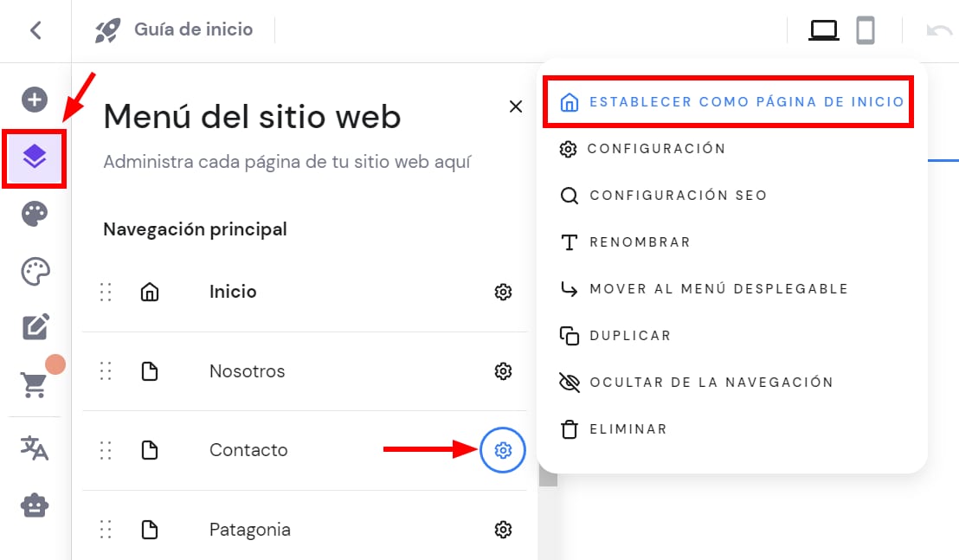Open settings gear for Nosotros page

[503, 371]
